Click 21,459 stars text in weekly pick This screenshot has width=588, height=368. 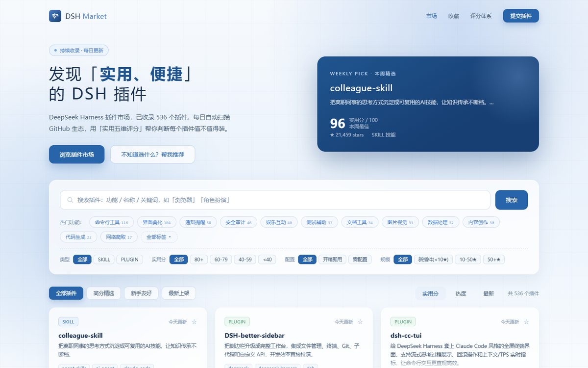pyautogui.click(x=347, y=135)
